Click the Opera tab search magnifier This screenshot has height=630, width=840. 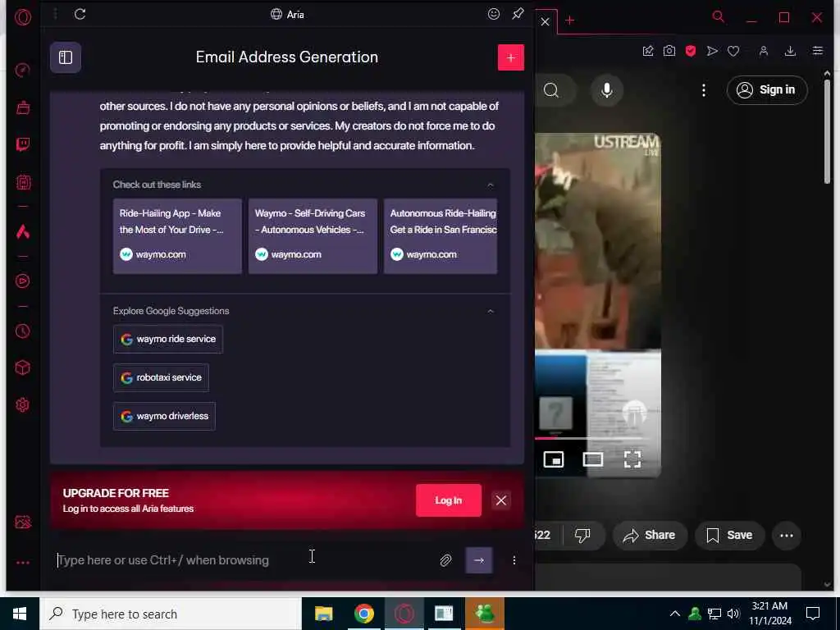pos(719,17)
